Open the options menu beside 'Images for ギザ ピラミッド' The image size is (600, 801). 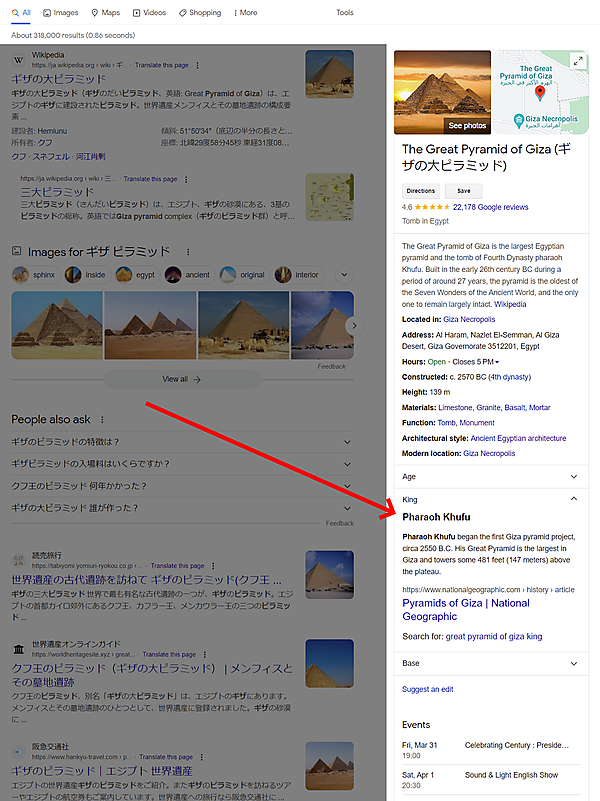[x=187, y=251]
